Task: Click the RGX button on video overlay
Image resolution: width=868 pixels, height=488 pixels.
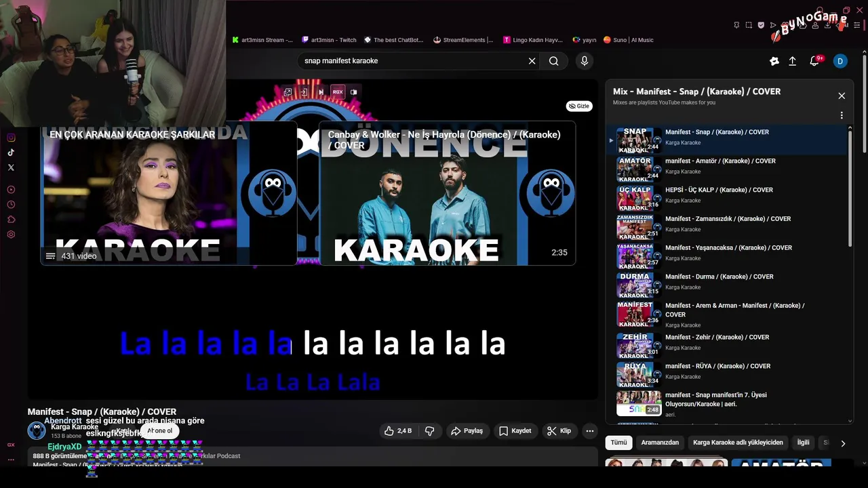Action: point(337,91)
